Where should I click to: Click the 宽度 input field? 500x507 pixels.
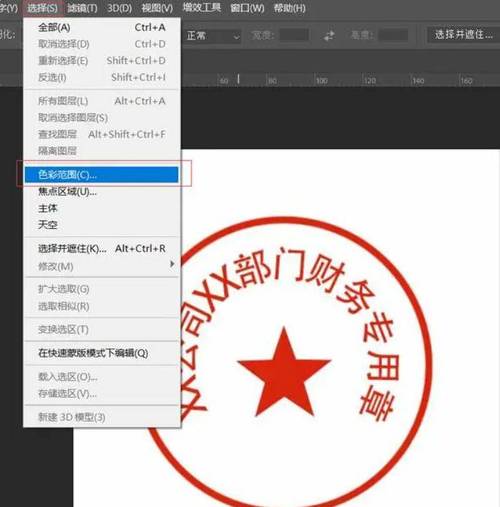pos(294,35)
